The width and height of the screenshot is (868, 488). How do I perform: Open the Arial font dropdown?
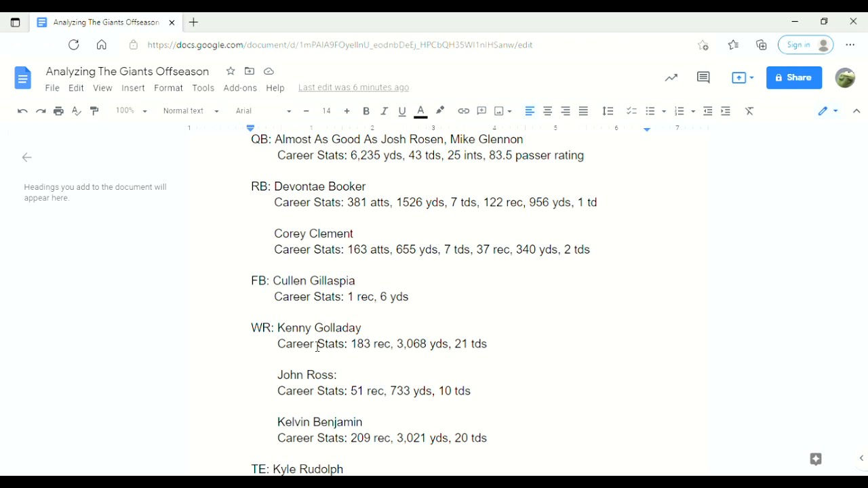[264, 111]
